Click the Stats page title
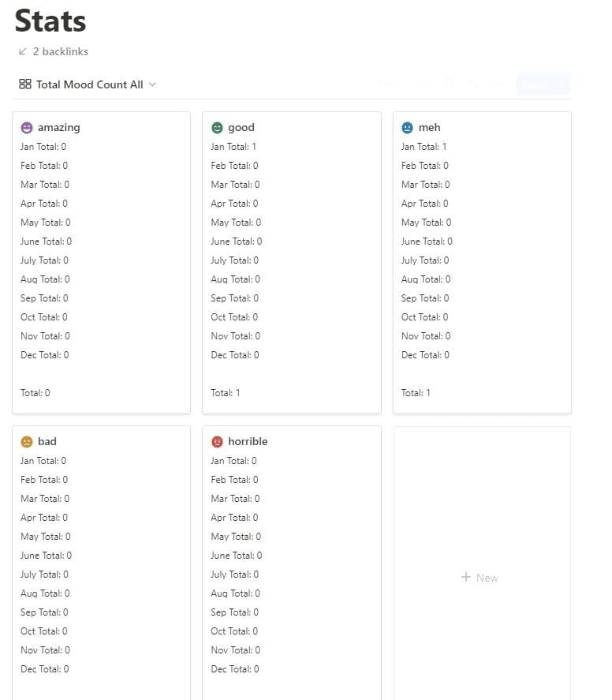 (x=50, y=21)
